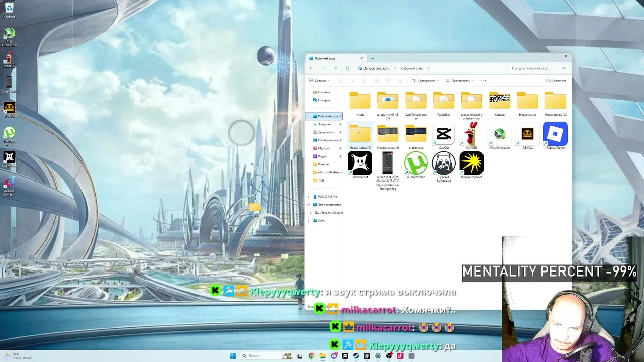The width and height of the screenshot is (644, 362).
Task: Select the mods folder in Explorer
Action: (x=360, y=104)
